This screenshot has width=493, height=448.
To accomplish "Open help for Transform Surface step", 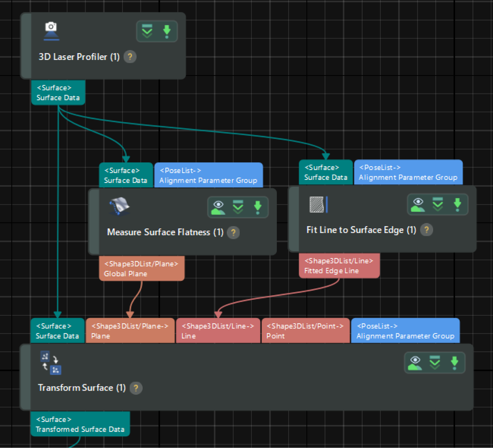I will click(x=136, y=388).
